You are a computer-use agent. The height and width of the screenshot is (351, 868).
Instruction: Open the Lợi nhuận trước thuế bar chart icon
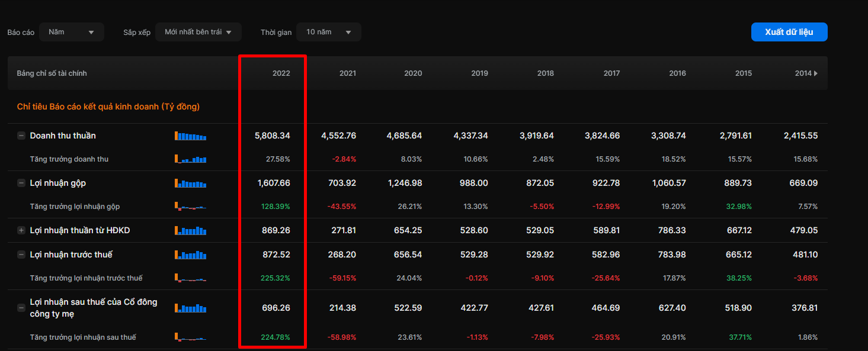(x=190, y=255)
